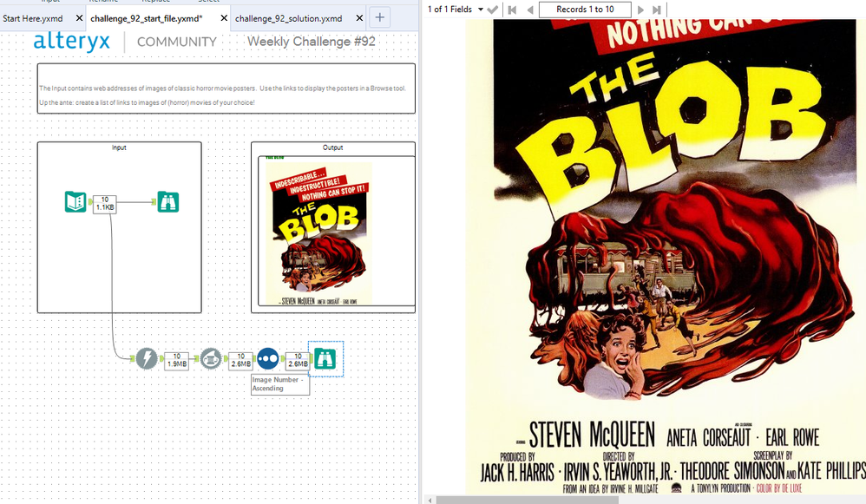Click the Output container title
866x504 pixels.
(x=332, y=147)
